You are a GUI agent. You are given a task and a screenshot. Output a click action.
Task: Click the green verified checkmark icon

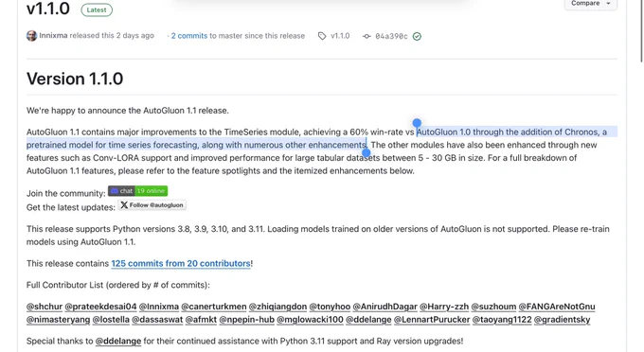tap(417, 36)
